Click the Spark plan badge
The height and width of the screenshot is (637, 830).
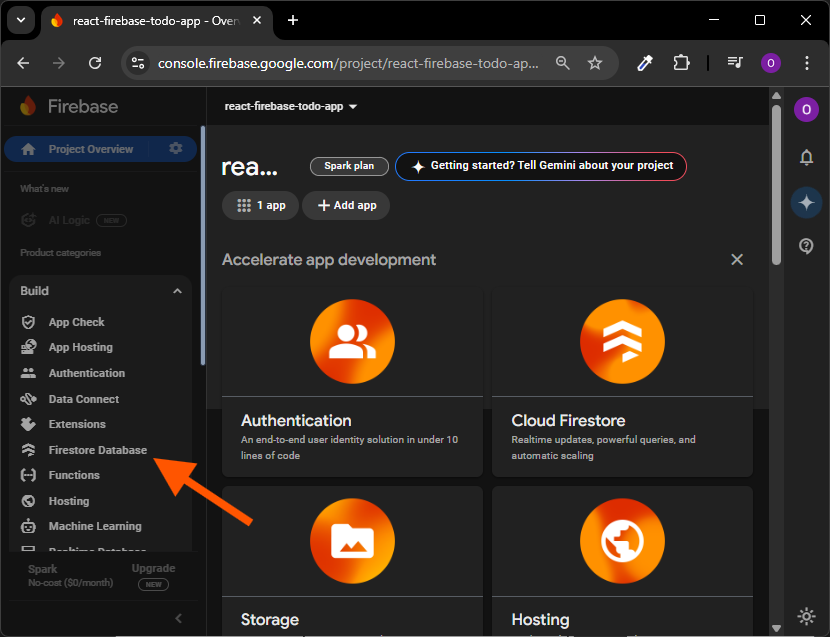[349, 166]
